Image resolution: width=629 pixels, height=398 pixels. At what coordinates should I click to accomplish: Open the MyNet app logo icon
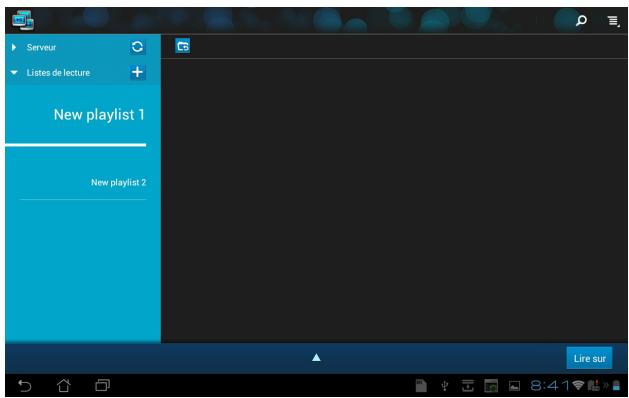23,20
